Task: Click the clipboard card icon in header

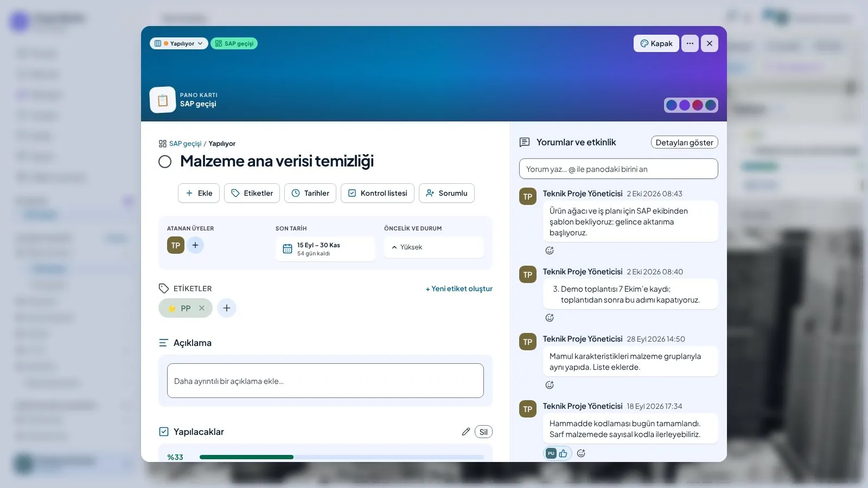Action: [x=163, y=100]
